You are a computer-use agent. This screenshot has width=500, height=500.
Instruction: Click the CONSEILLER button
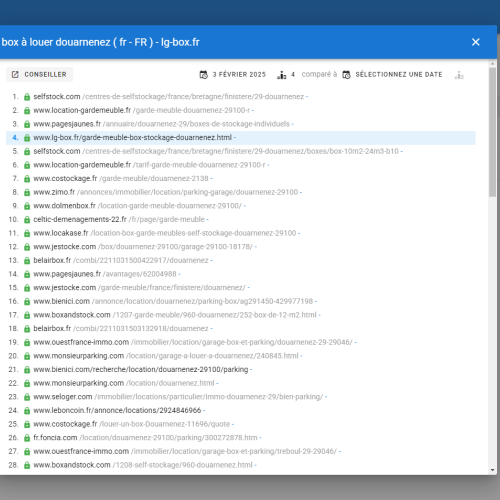39,74
